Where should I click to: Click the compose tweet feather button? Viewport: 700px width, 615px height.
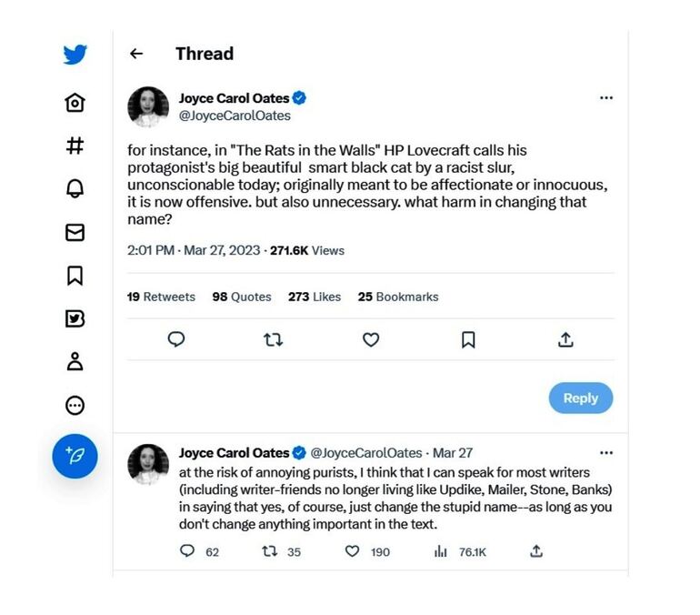click(x=75, y=456)
